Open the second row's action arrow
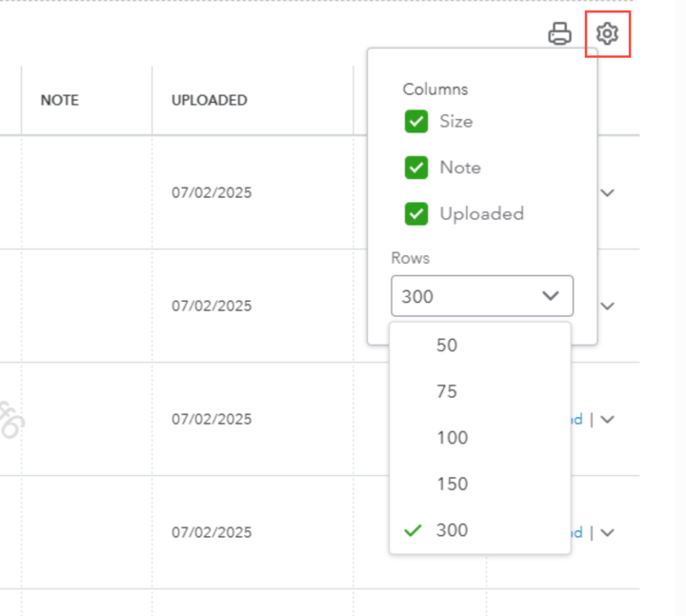 tap(608, 306)
